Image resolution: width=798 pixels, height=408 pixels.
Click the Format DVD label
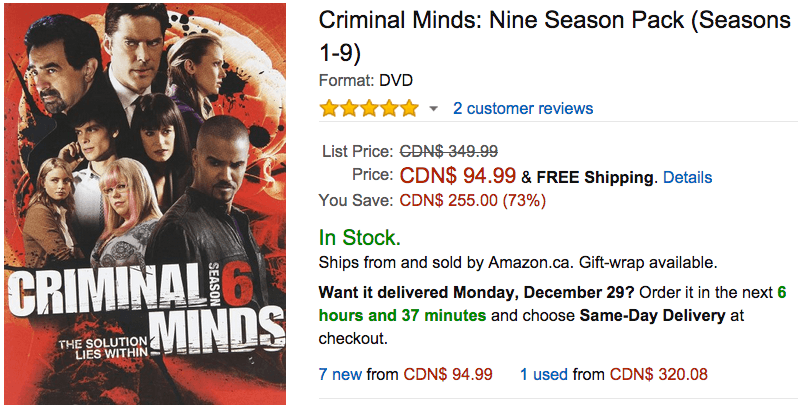(365, 80)
